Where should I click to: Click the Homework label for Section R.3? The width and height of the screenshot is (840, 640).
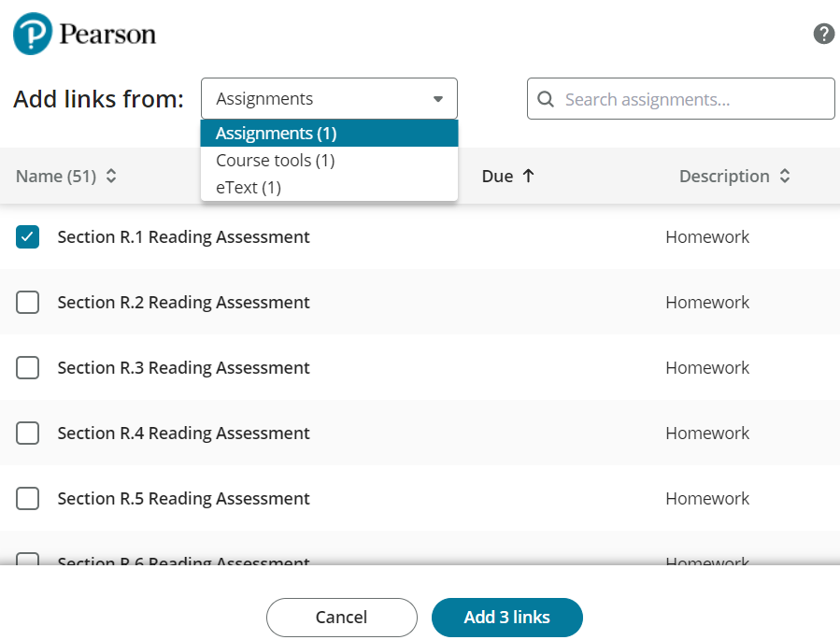(707, 367)
